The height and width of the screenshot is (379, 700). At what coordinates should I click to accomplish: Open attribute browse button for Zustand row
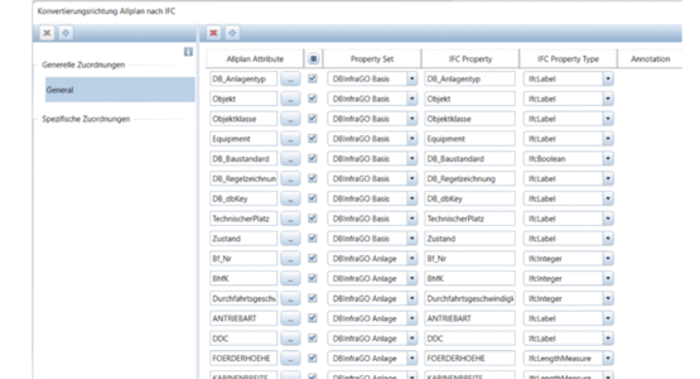pyautogui.click(x=290, y=239)
